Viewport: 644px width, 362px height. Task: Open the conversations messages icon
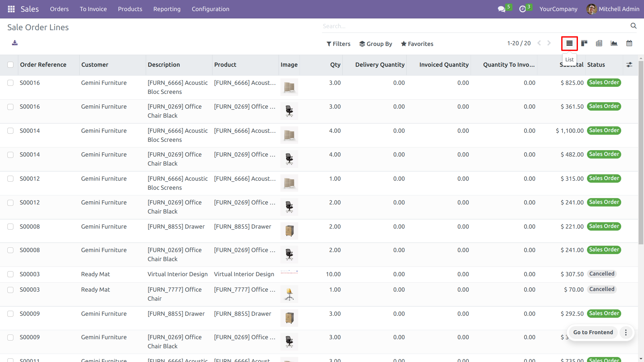[502, 9]
